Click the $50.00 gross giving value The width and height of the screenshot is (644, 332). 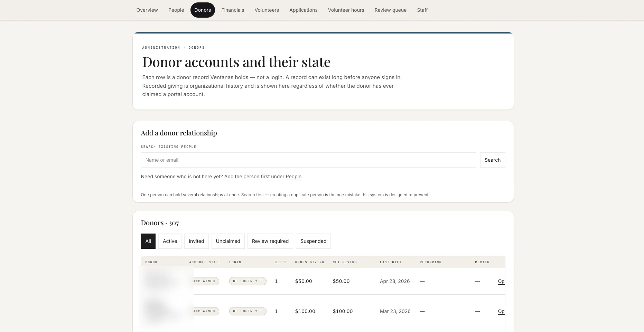click(x=304, y=281)
